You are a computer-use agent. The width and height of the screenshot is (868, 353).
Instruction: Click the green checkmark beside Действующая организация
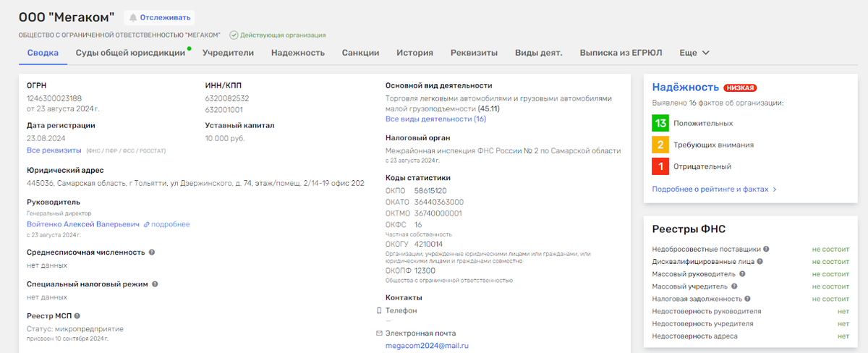pos(234,35)
